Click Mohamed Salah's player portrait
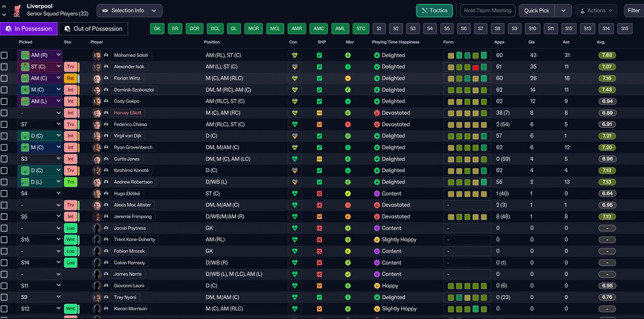The width and height of the screenshot is (644, 319). click(97, 55)
